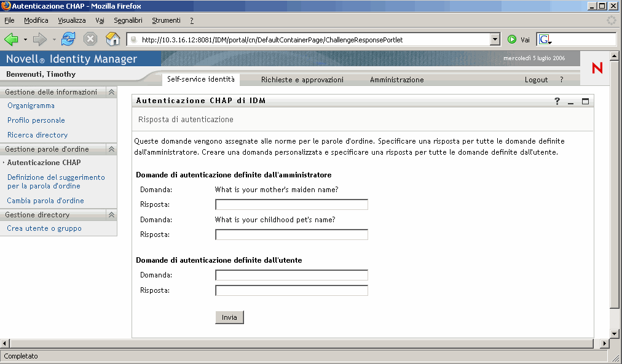Click the Back navigation arrow
622x364 pixels.
tap(12, 39)
